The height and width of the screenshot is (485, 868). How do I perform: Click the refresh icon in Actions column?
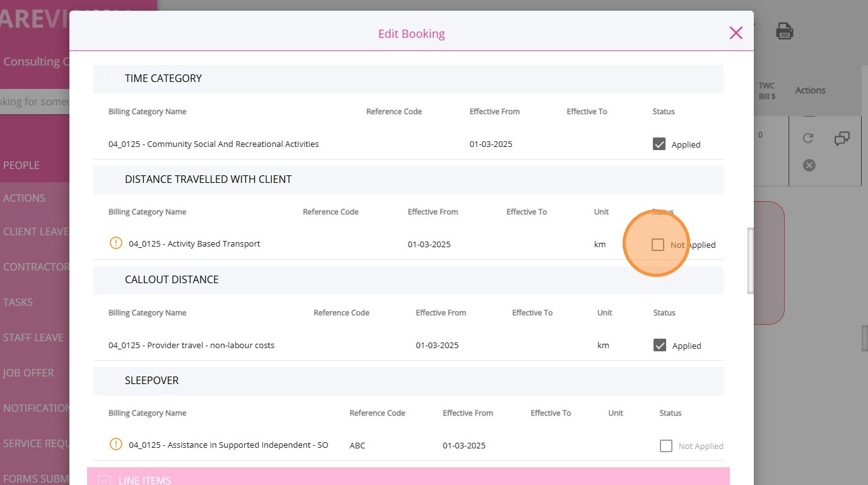809,138
